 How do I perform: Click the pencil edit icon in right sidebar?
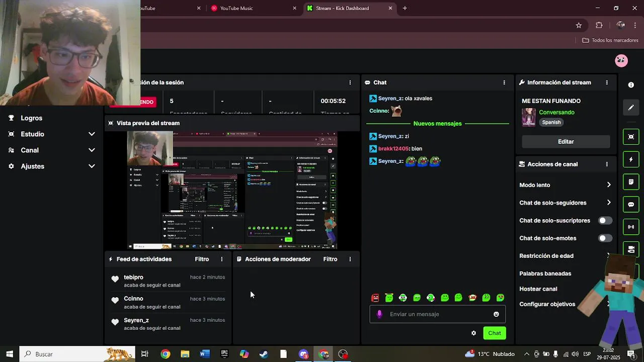(x=631, y=107)
